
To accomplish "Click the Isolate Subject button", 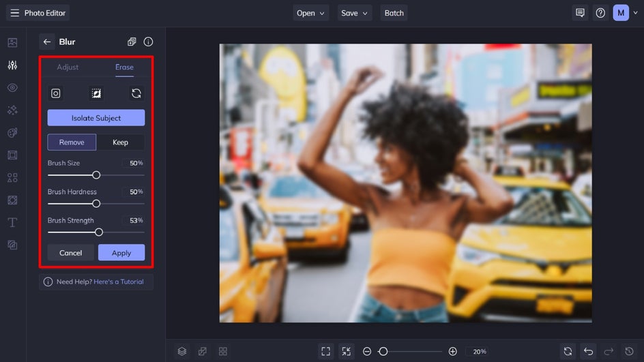I will click(x=96, y=118).
